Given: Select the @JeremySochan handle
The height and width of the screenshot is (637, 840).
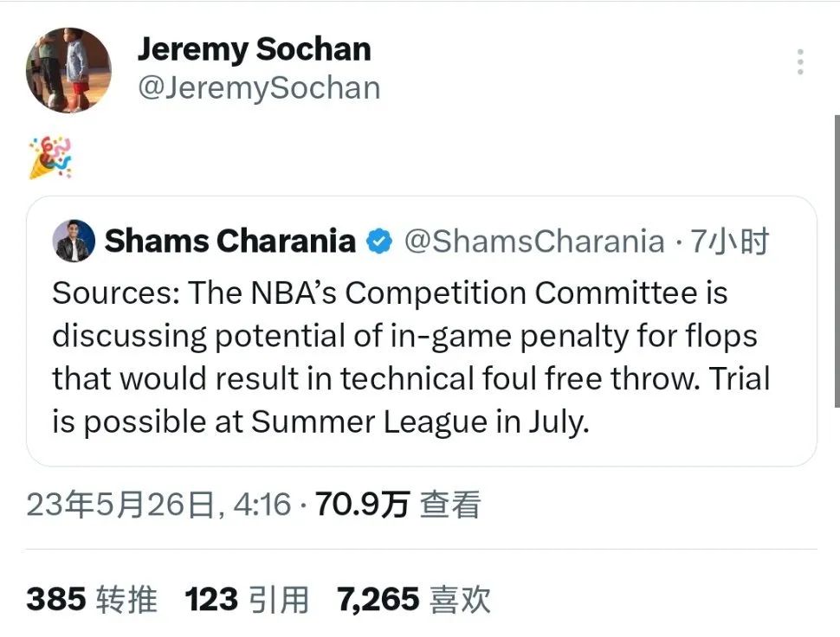Looking at the screenshot, I should [259, 87].
